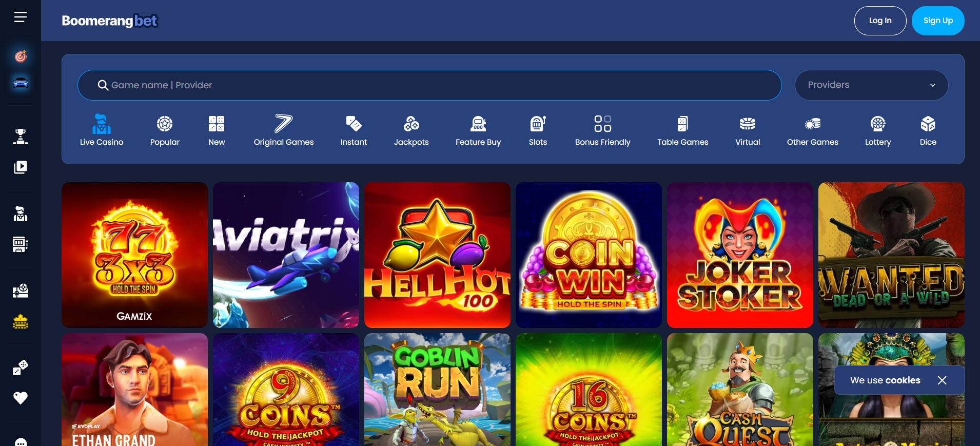The image size is (980, 446).
Task: Click the heart favorites icon in sidebar
Action: point(21,398)
